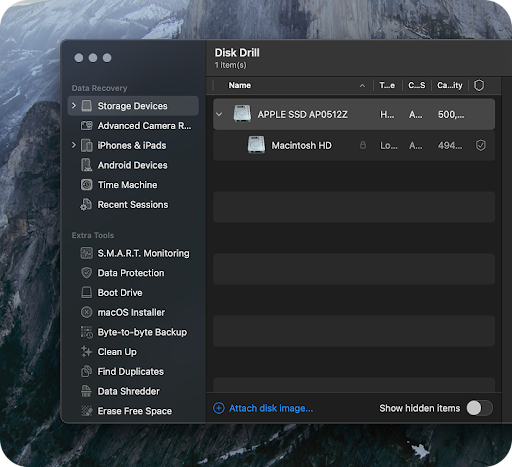The image size is (512, 467).
Task: Click the A... cell in APPLE SSD row
Action: tap(416, 115)
